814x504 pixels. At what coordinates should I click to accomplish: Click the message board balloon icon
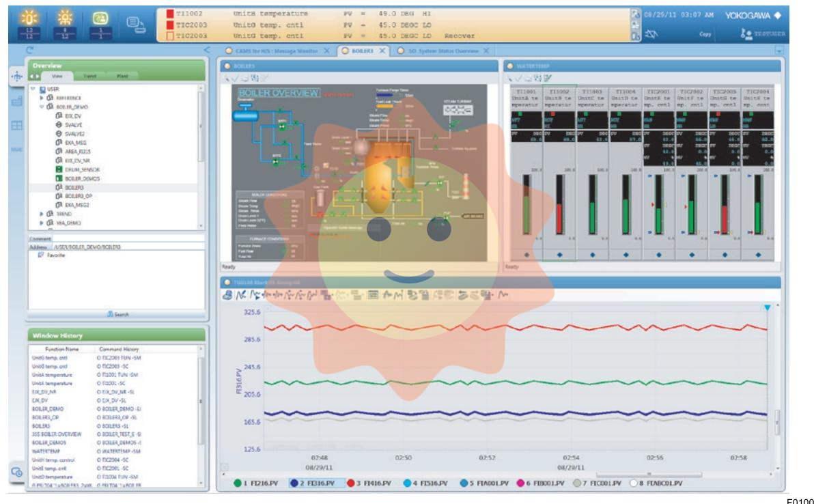[135, 23]
